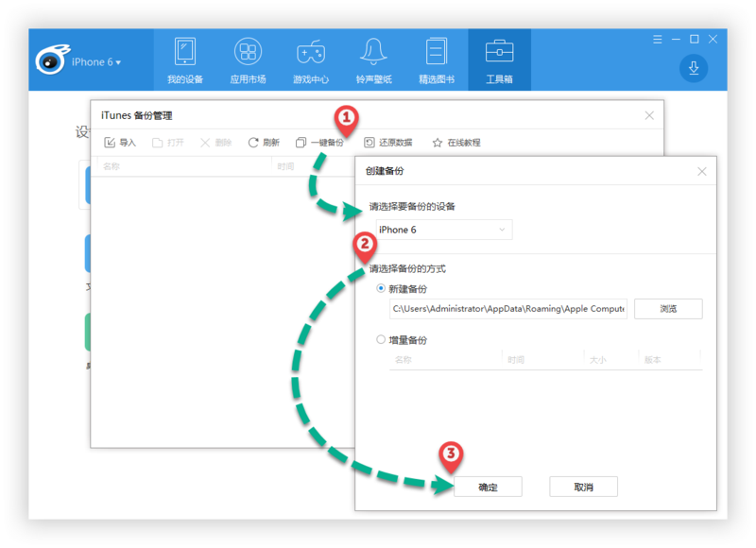Minimize the main application window
Image resolution: width=756 pixels, height=548 pixels.
pos(676,40)
